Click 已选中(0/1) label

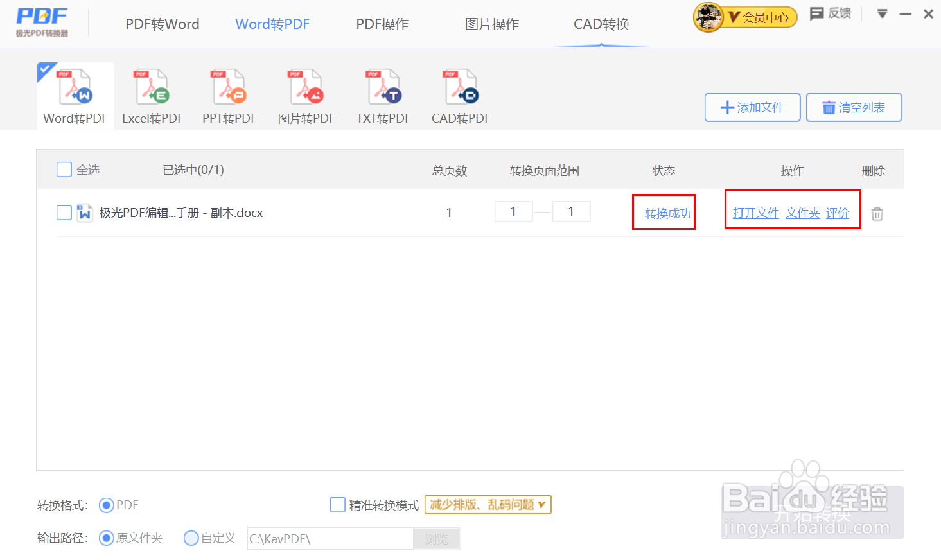[193, 170]
